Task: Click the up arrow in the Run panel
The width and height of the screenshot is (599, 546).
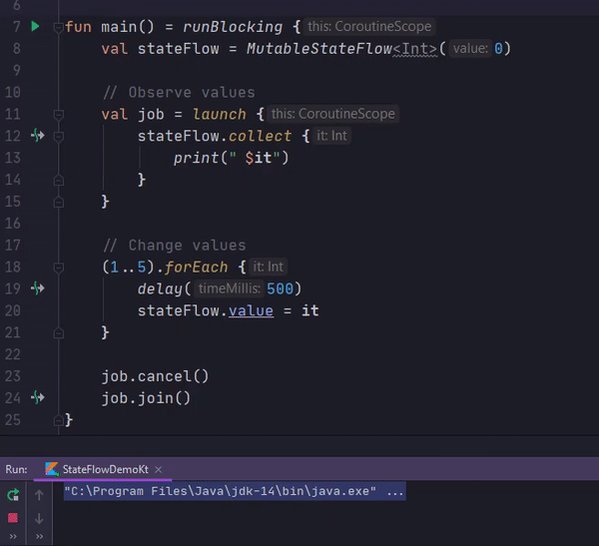Action: [x=39, y=495]
